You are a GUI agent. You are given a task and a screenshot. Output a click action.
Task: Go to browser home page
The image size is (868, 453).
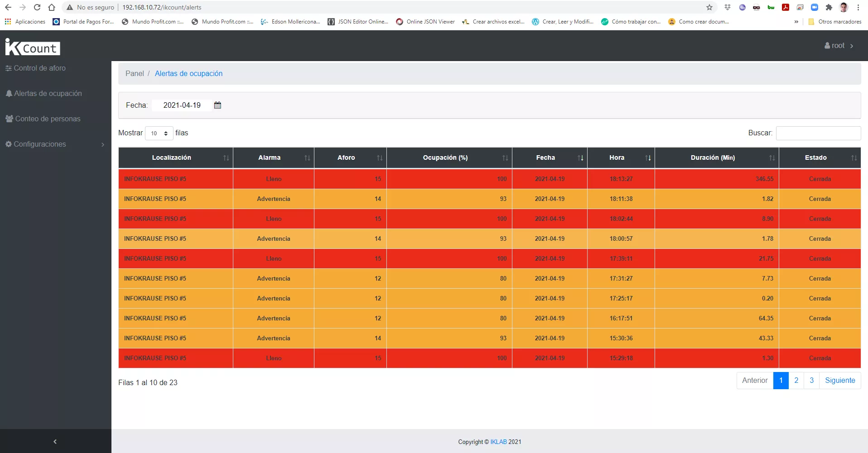[x=52, y=7]
